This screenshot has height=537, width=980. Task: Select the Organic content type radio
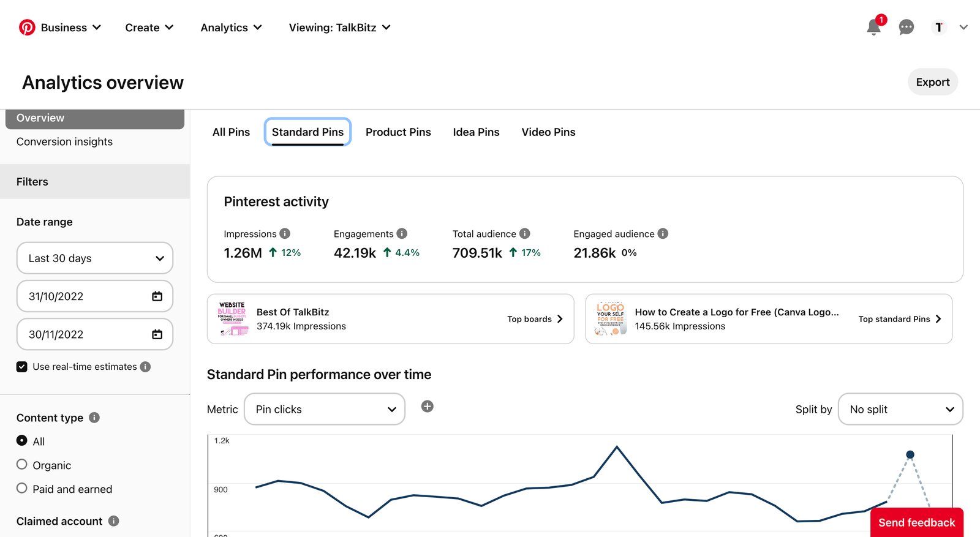(x=22, y=464)
